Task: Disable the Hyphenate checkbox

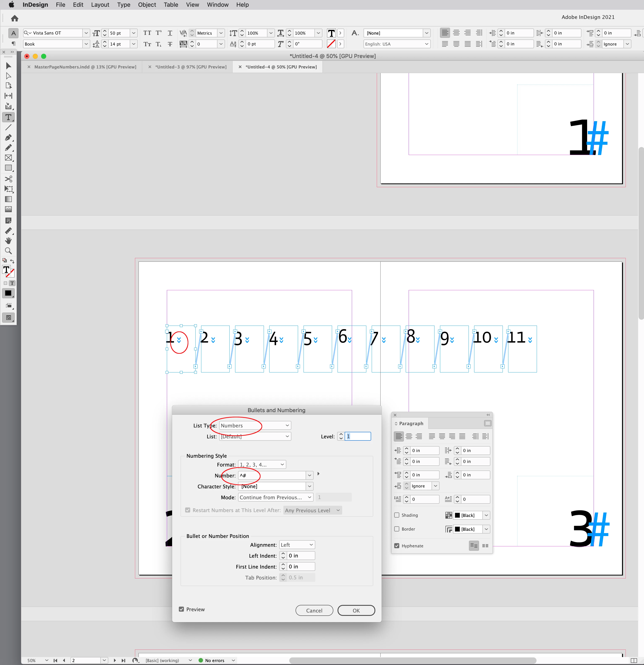Action: [397, 545]
